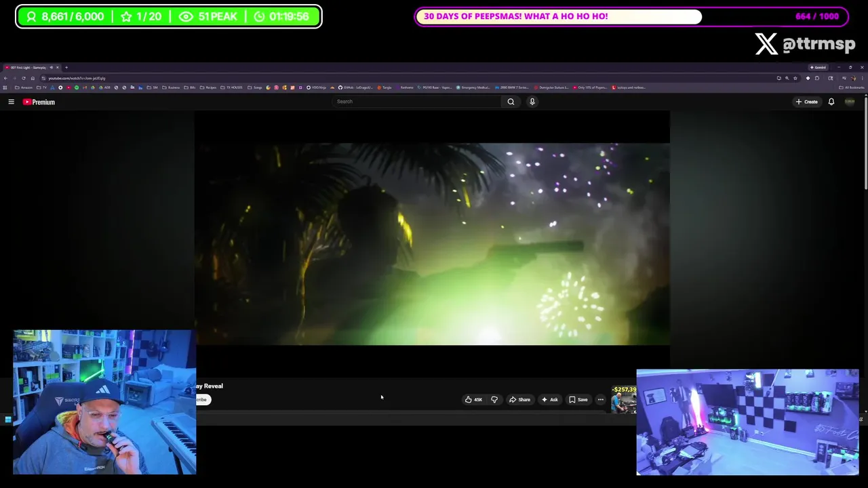Image resolution: width=868 pixels, height=488 pixels.
Task: Open the Recipes bookmarks folder
Action: coord(208,87)
